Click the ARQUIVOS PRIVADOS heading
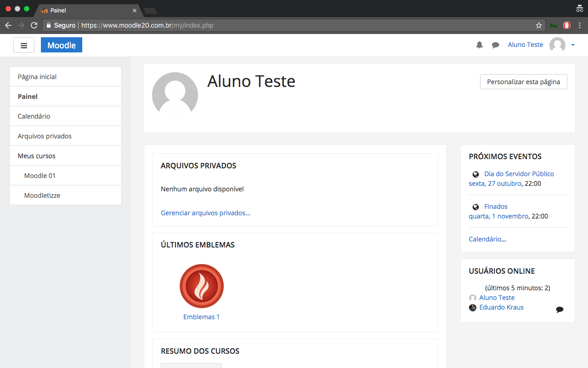 tap(198, 166)
